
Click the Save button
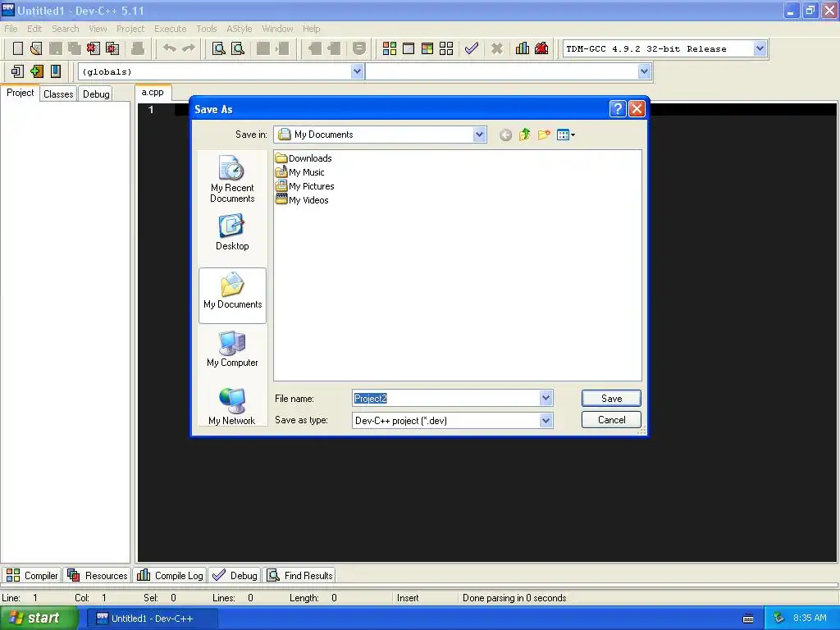(611, 398)
